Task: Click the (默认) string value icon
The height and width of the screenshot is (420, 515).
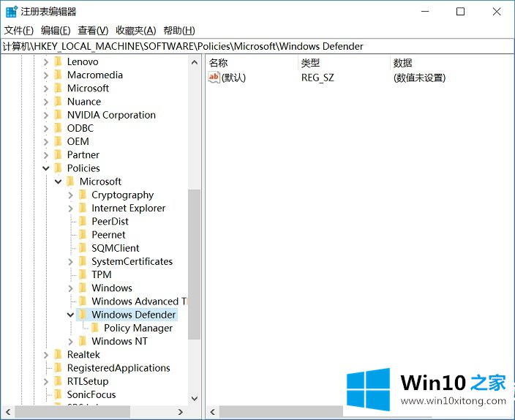Action: pos(214,78)
